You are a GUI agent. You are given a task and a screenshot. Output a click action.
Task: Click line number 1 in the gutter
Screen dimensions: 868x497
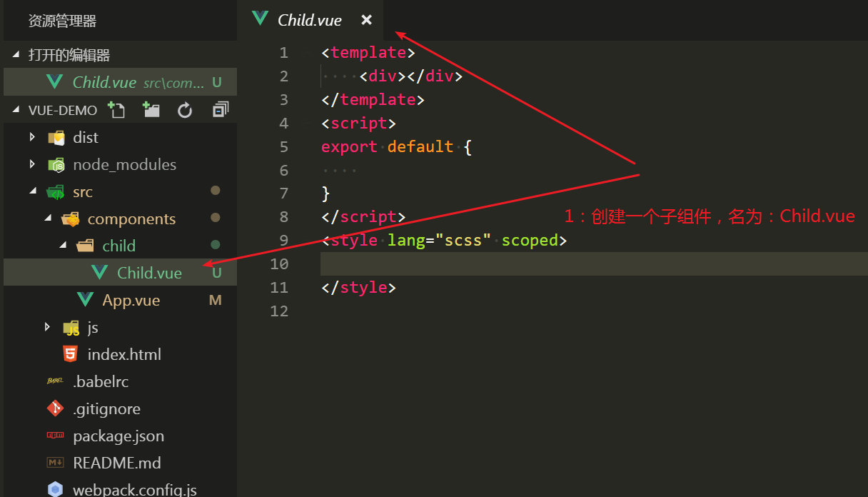284,53
